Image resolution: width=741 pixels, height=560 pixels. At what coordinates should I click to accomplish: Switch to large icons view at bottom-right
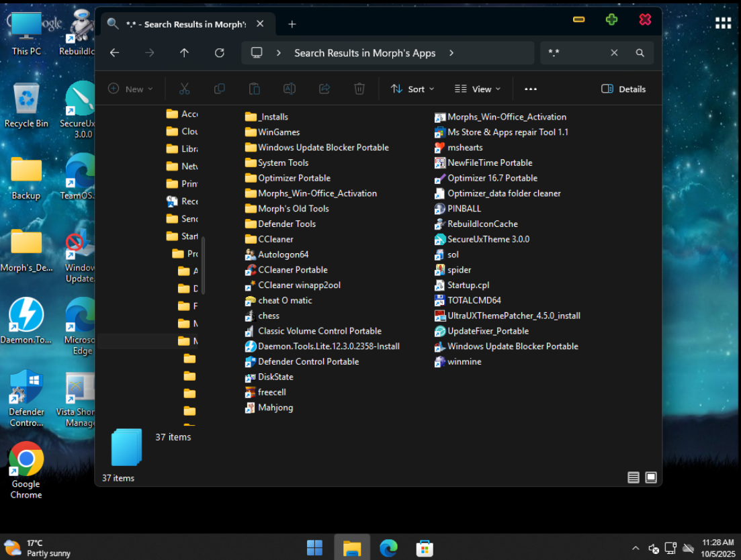pos(651,477)
